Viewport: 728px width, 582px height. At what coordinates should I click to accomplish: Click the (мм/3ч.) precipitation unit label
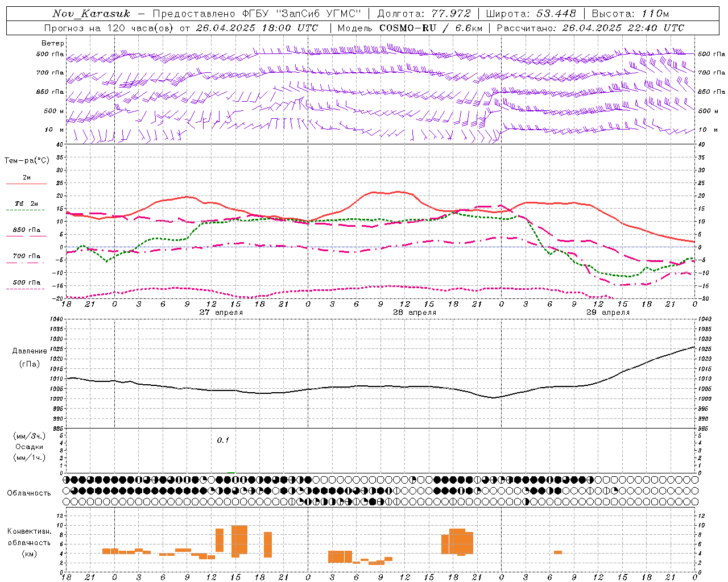pyautogui.click(x=30, y=436)
